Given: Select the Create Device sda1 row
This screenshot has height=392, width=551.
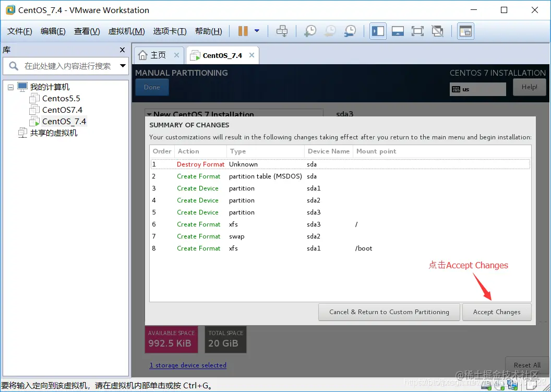Looking at the screenshot, I should click(x=340, y=188).
